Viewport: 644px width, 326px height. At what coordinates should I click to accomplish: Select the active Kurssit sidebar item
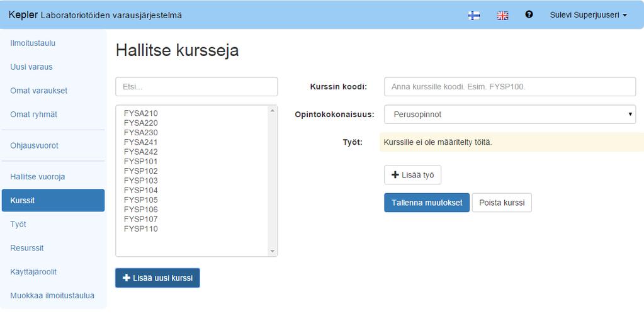(x=53, y=200)
